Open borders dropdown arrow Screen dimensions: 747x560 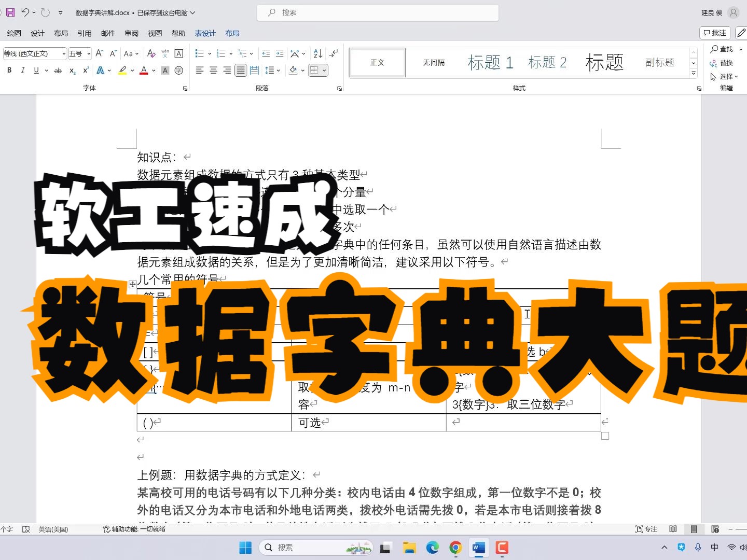tap(324, 71)
